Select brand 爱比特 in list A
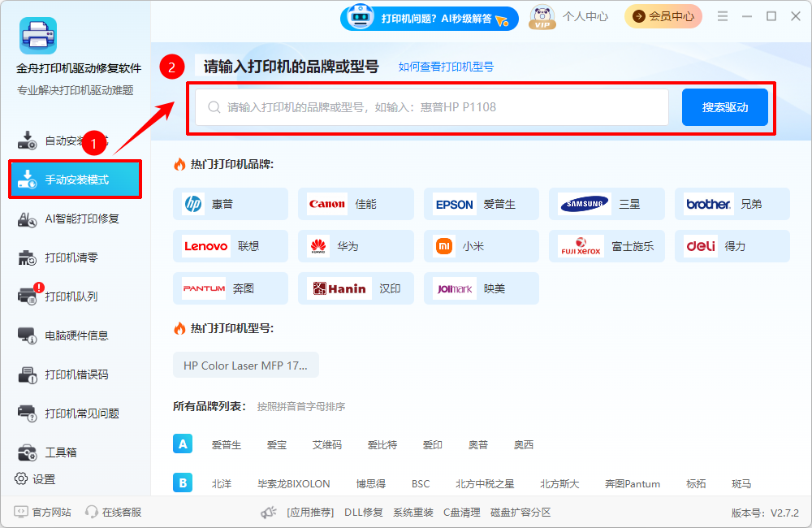The image size is (812, 528). [x=382, y=444]
